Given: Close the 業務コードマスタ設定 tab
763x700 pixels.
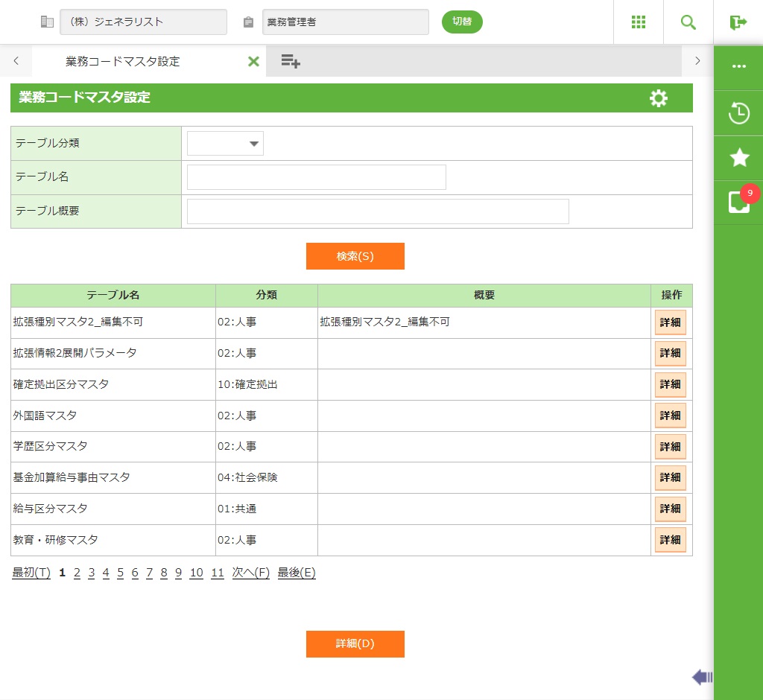Looking at the screenshot, I should [253, 62].
